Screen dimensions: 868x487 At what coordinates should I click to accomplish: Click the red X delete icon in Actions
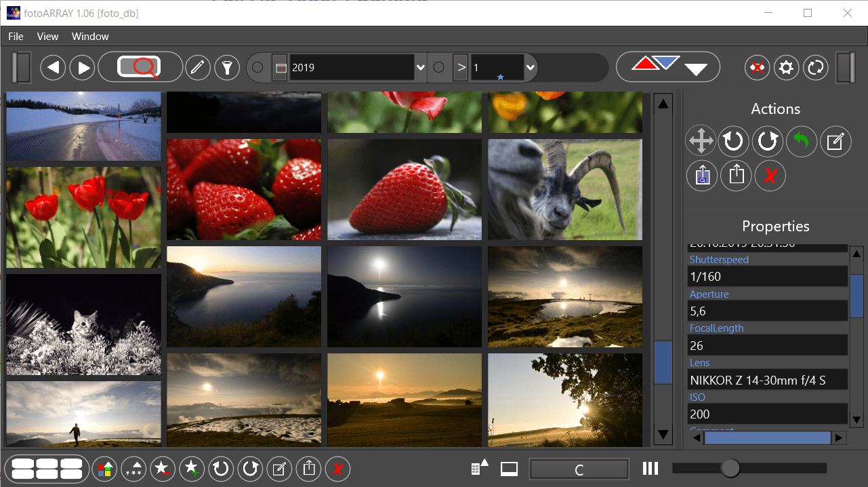[x=770, y=176]
